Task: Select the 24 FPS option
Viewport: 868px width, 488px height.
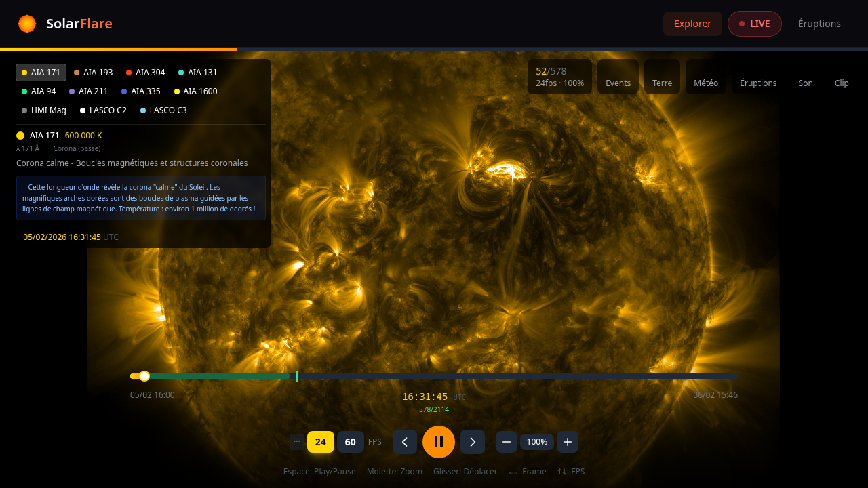Action: pos(321,442)
